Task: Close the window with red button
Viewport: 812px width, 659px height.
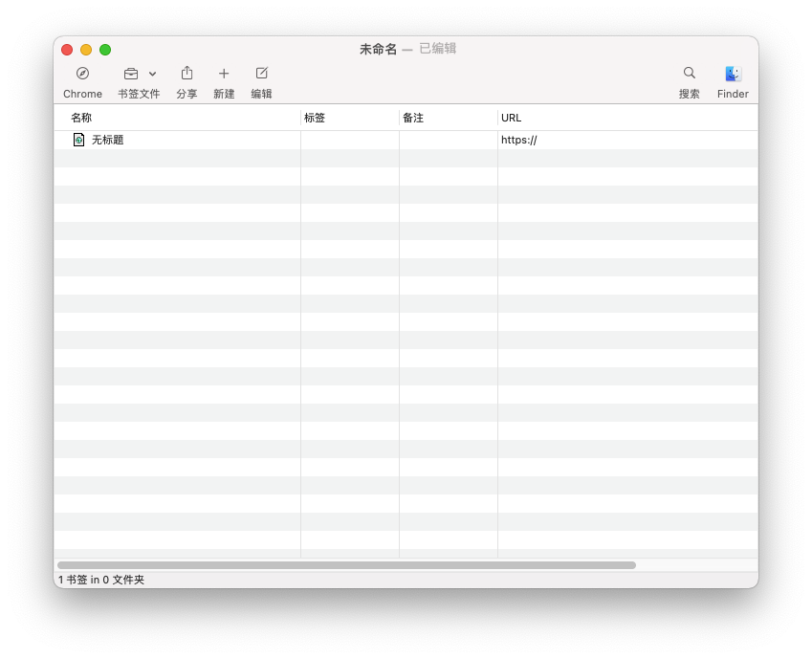Action: click(67, 50)
